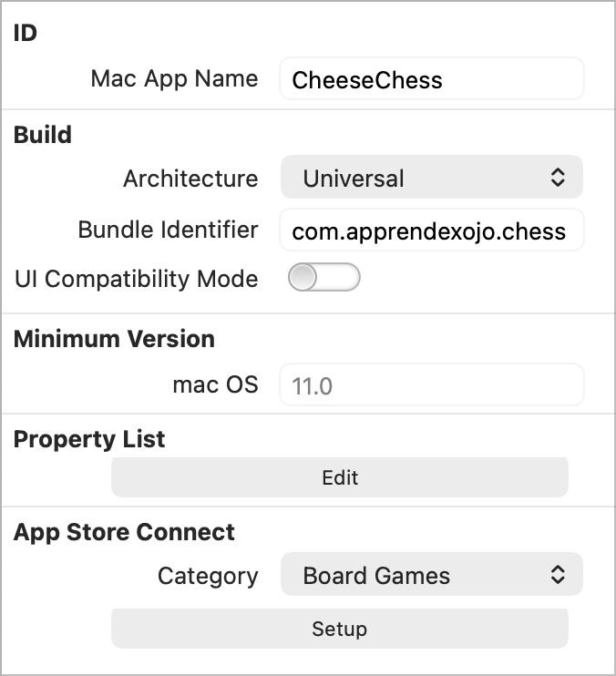The image size is (616, 676).
Task: Click the mac OS label text
Action: click(215, 384)
